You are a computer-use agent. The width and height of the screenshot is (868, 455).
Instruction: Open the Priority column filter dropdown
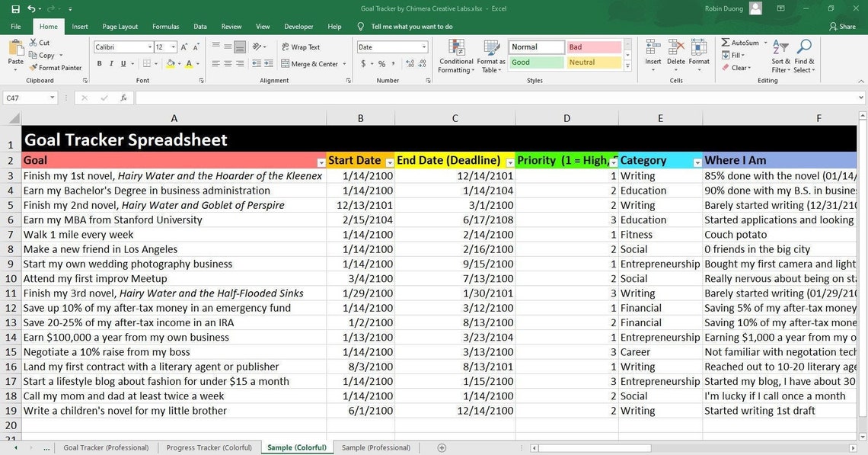pyautogui.click(x=614, y=162)
